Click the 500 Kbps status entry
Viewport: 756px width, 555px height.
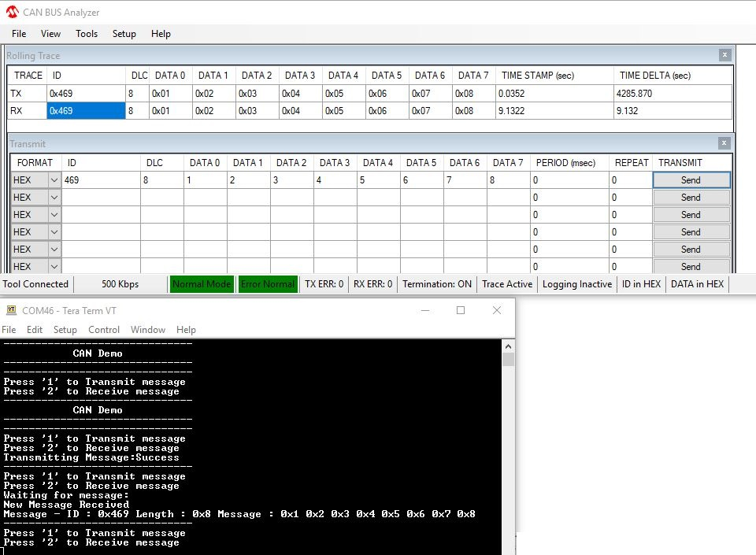click(x=120, y=284)
